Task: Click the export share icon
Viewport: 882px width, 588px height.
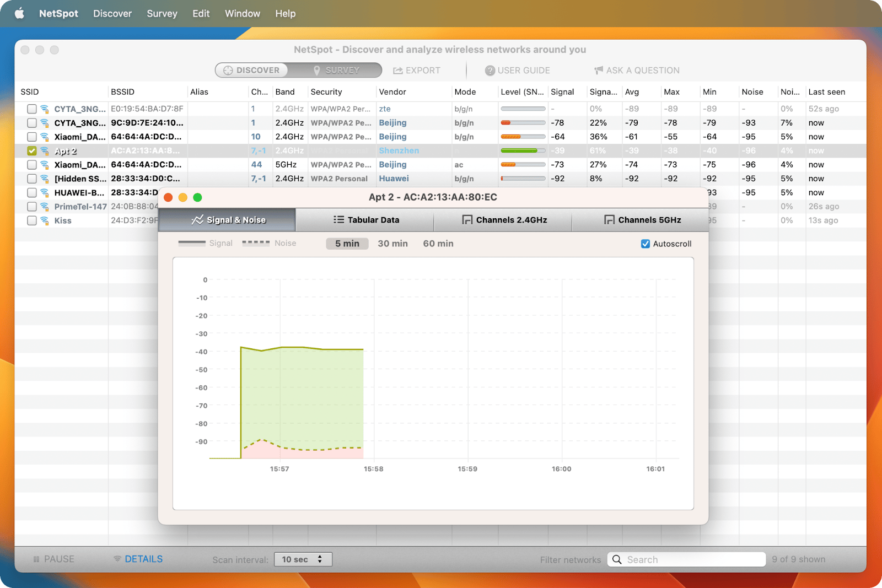Action: (x=397, y=71)
